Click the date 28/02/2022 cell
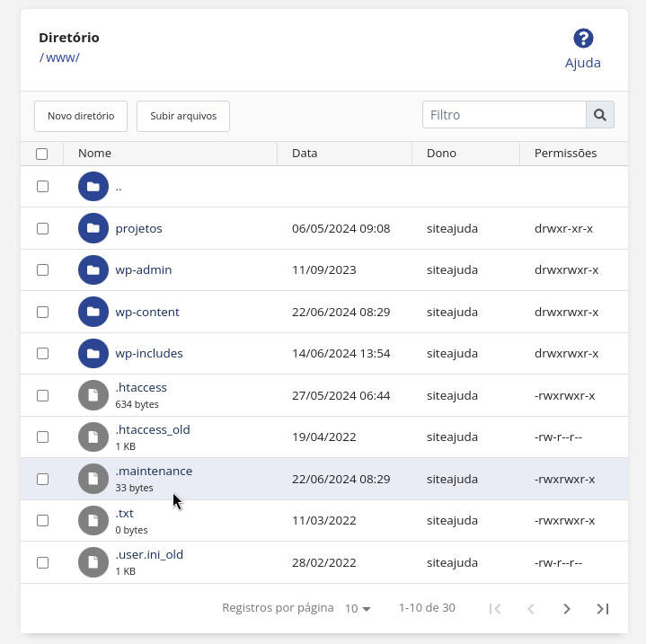The width and height of the screenshot is (646, 644). [324, 563]
